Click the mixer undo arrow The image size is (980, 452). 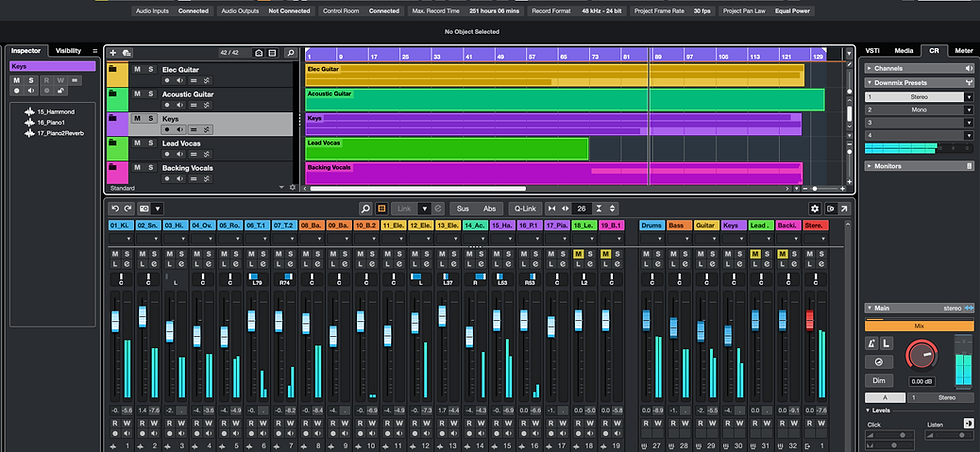click(115, 208)
